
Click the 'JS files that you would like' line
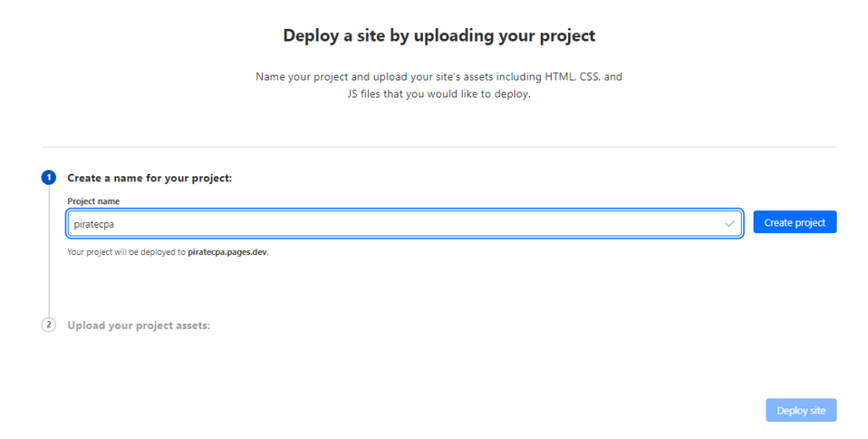[439, 94]
